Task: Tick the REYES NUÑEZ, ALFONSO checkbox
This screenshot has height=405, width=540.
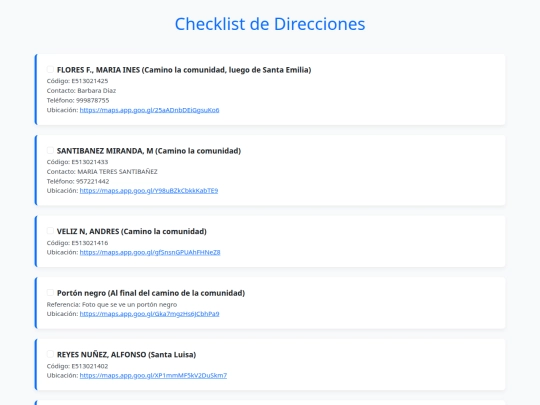Action: tap(50, 354)
